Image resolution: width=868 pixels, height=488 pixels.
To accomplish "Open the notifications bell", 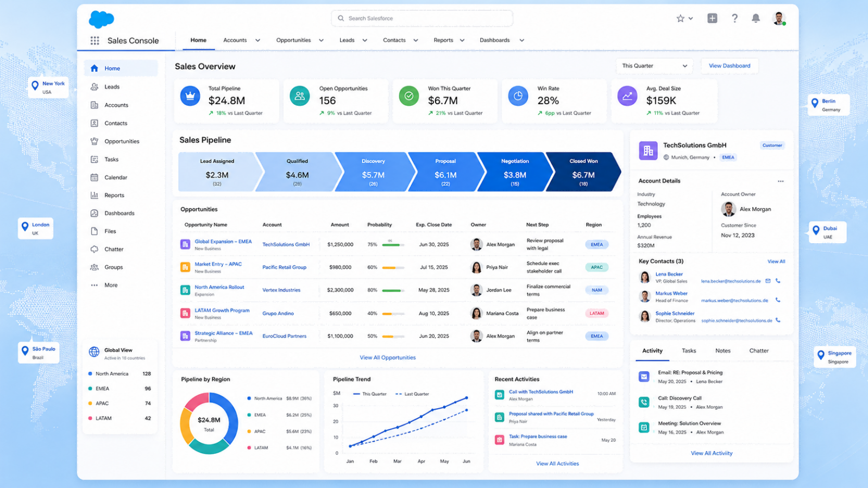I will [x=756, y=18].
